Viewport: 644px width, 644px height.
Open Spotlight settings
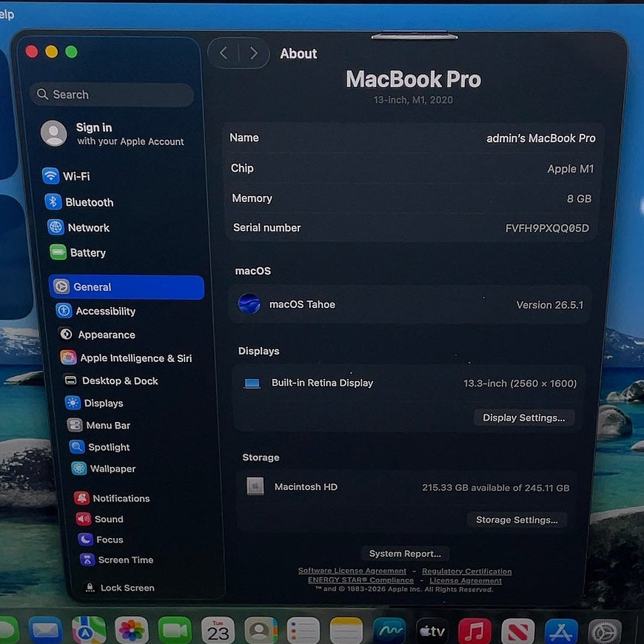coord(99,447)
